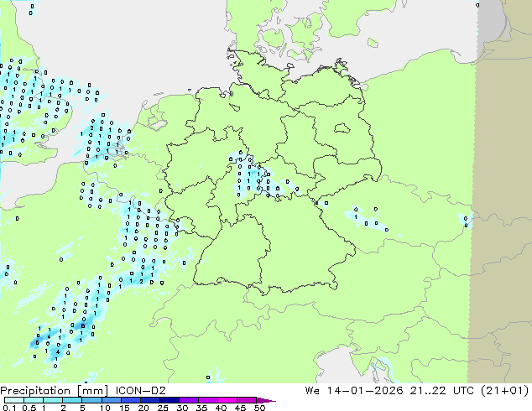The image size is (532, 411).
Task: Select the 45–50 mm legend color segment
Action: [247, 400]
